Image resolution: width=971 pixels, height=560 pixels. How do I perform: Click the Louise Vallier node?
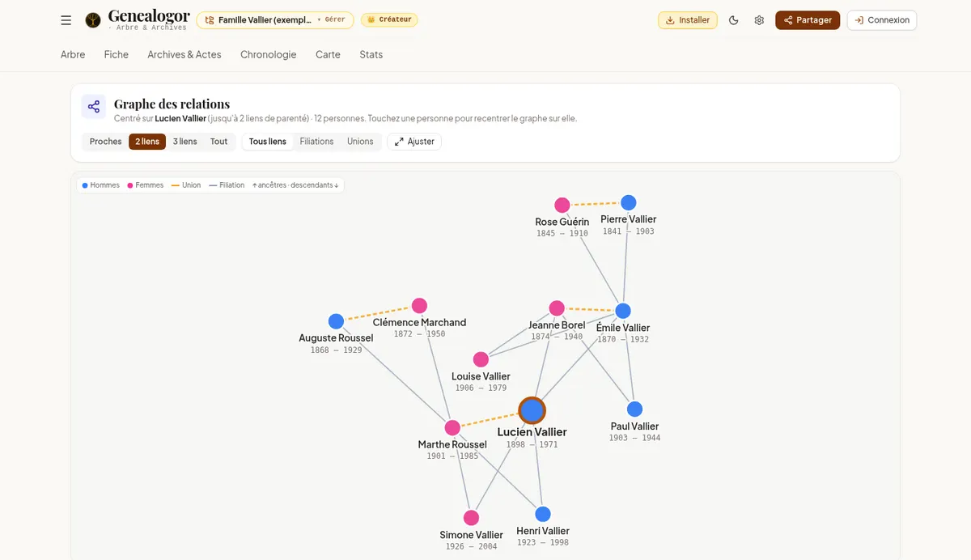[x=481, y=359]
